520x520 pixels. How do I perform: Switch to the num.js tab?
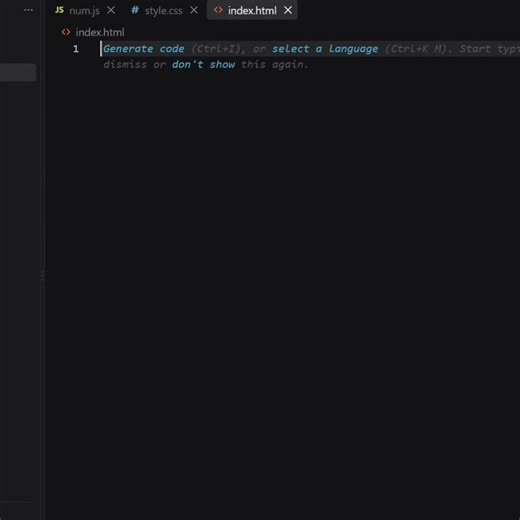point(84,11)
